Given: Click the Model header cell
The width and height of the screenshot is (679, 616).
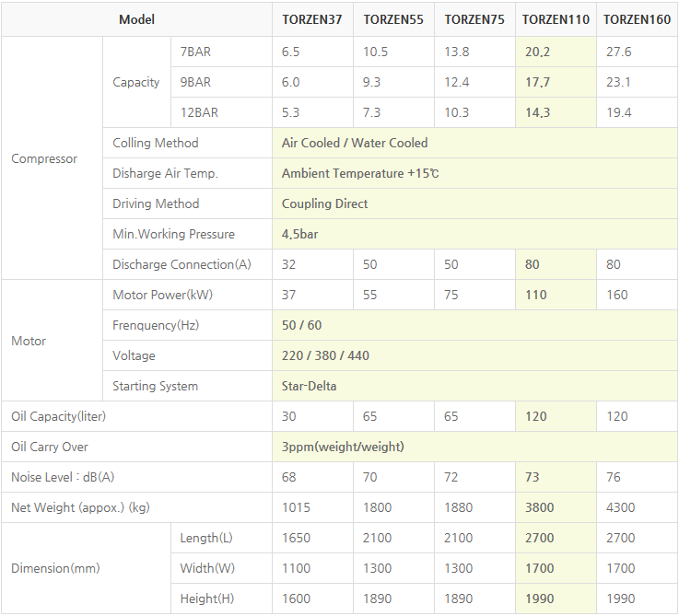Looking at the screenshot, I should 136,19.
